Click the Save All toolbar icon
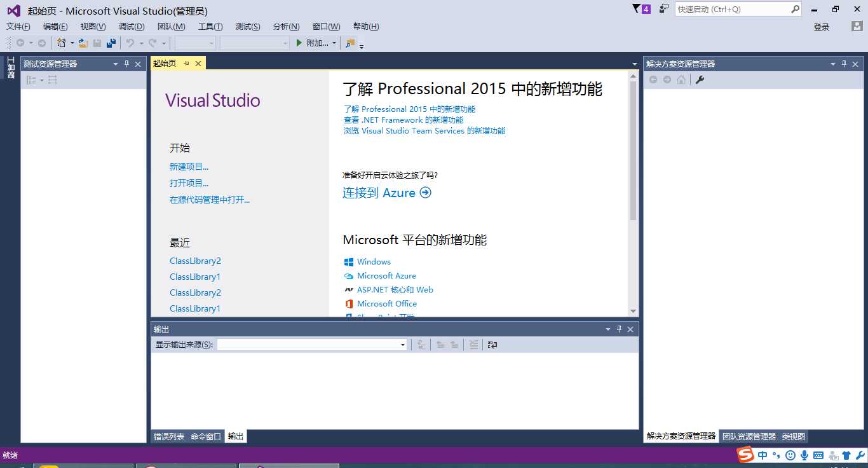Viewport: 868px width, 468px height. pos(111,43)
